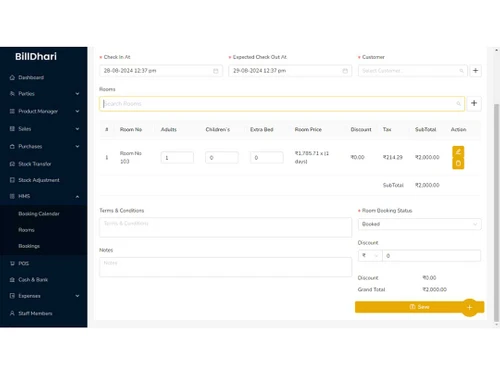Edit Room No 103 row
The image size is (500, 375).
pos(458,152)
